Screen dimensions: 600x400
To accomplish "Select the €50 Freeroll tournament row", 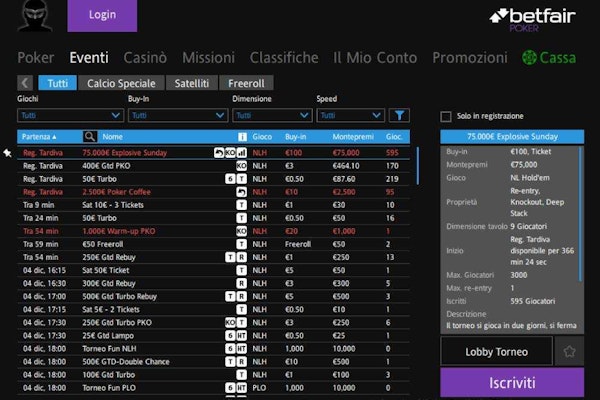I will click(214, 244).
